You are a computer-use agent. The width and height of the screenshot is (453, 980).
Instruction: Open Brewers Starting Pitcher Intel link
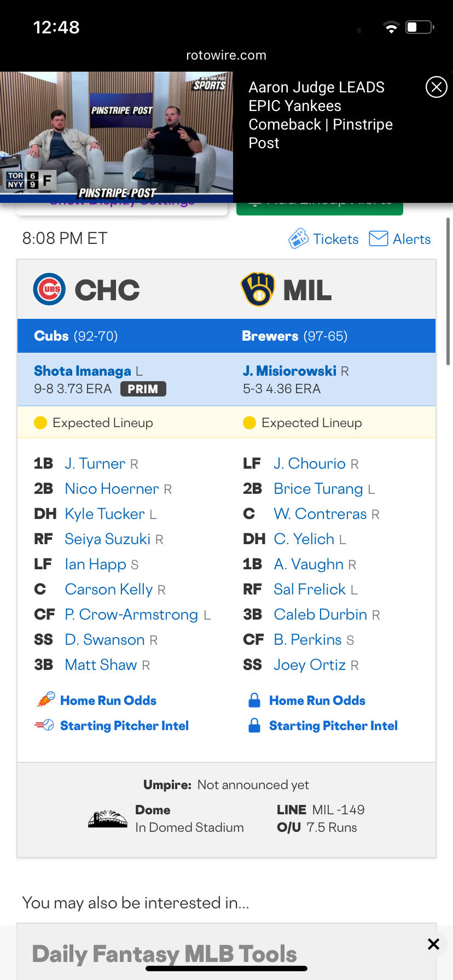333,726
